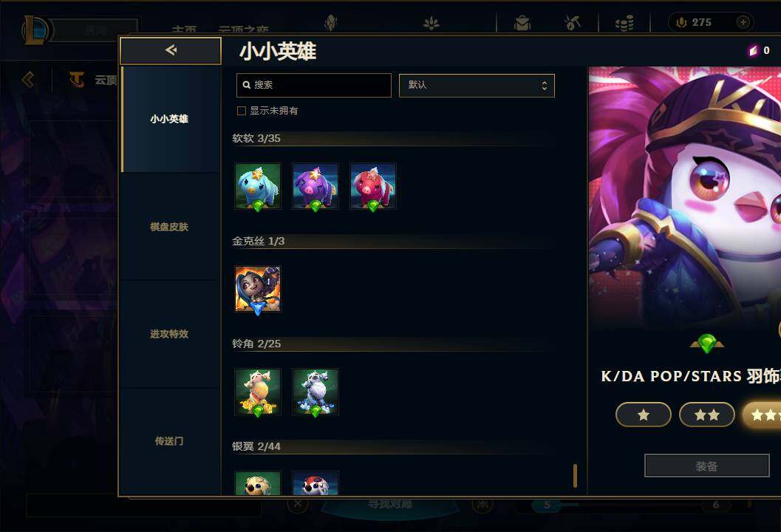Switch to the 进攻特效 tab
781x532 pixels.
point(169,334)
